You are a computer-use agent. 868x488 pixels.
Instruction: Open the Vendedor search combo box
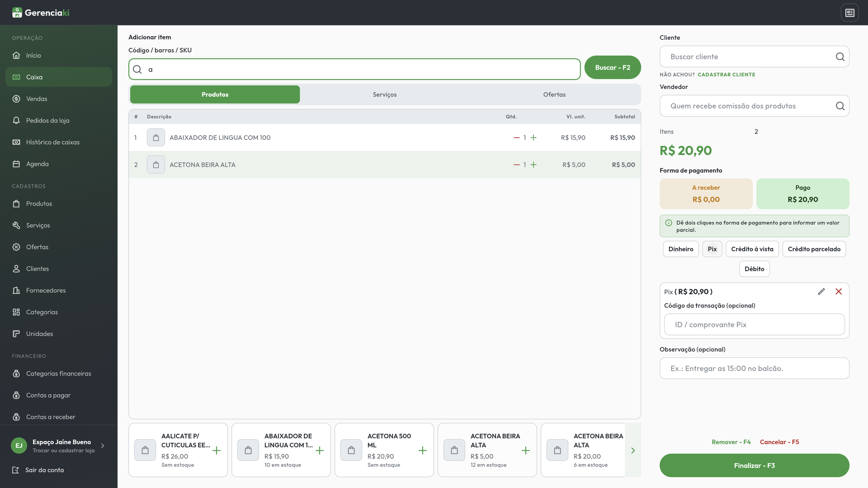[x=755, y=106]
